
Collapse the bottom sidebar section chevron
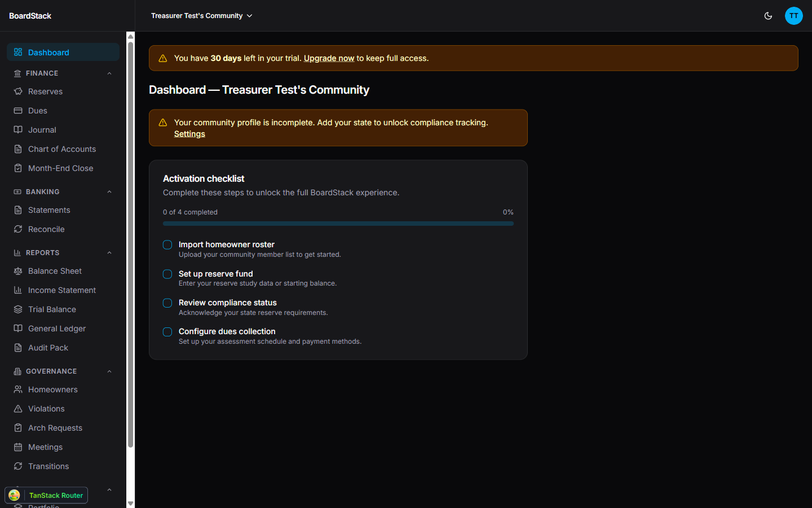[x=109, y=490]
